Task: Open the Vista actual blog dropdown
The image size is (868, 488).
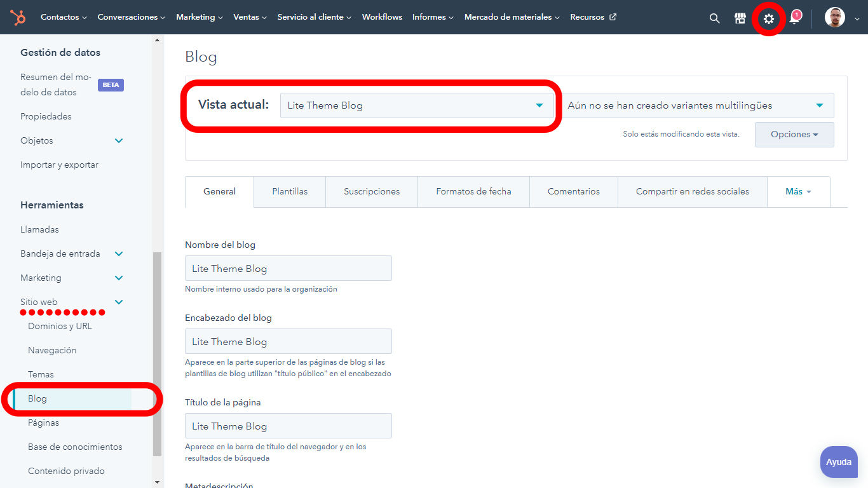Action: click(417, 105)
